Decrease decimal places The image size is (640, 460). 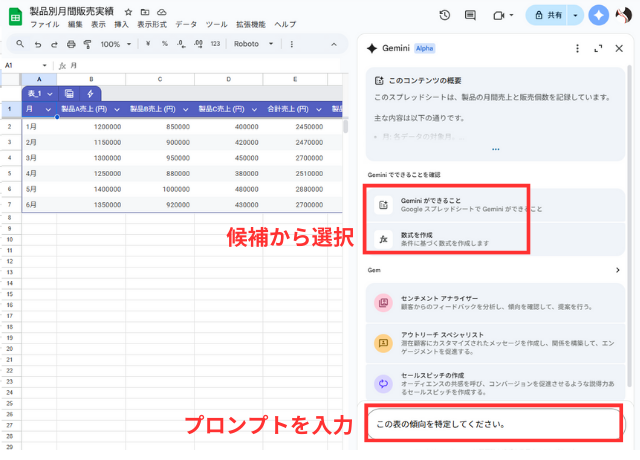click(x=181, y=44)
